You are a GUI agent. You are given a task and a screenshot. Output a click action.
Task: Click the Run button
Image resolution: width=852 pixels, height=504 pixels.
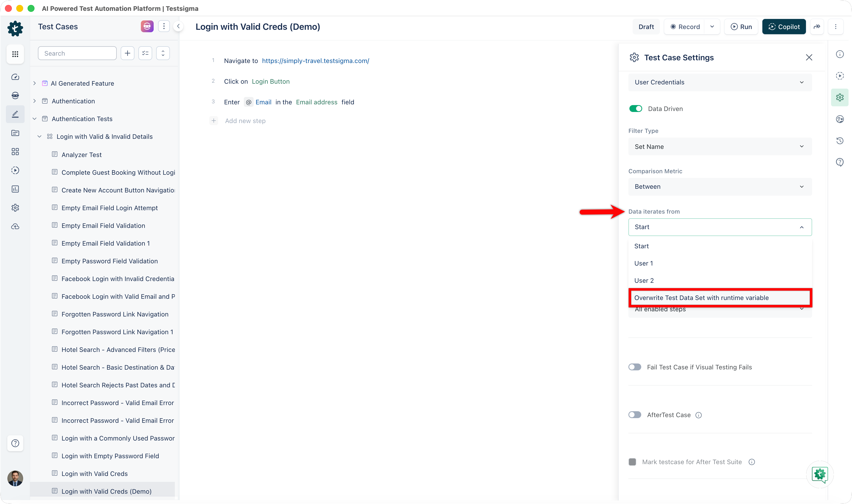coord(741,27)
